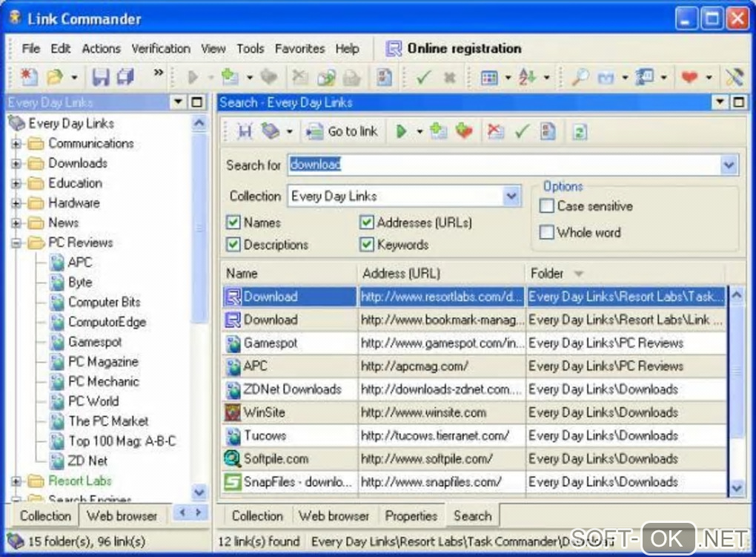Click the collection disk icon in search toolbar
Image resolution: width=756 pixels, height=557 pixels.
pos(270,131)
